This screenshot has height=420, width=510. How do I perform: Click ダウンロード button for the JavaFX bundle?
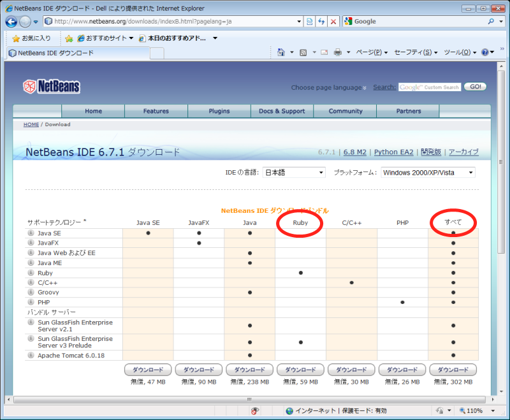pos(199,370)
